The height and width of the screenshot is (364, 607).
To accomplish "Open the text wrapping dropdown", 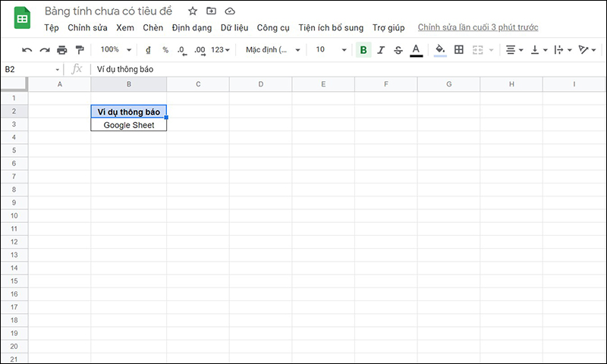I will pos(563,50).
